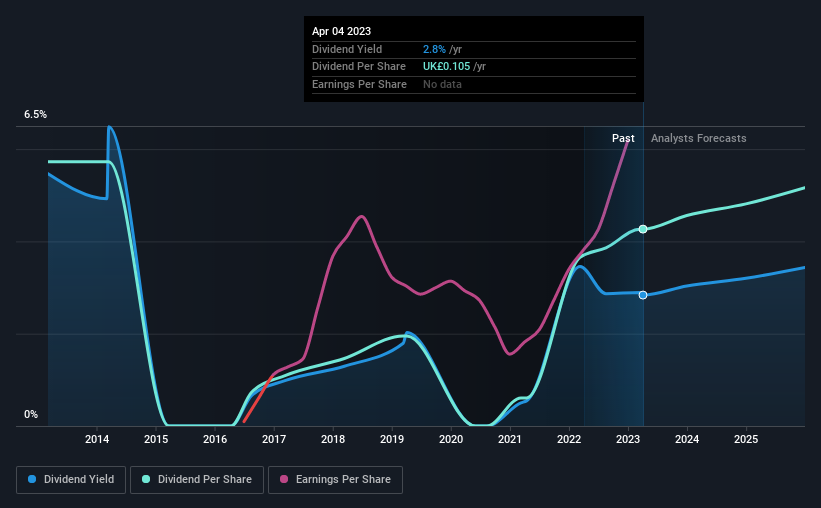Click the 6.5% y-axis label
Screen dimensions: 821x508
point(35,114)
